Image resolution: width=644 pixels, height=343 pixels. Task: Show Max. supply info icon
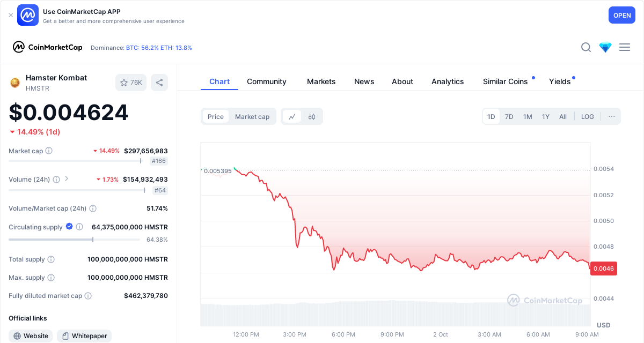click(x=51, y=278)
